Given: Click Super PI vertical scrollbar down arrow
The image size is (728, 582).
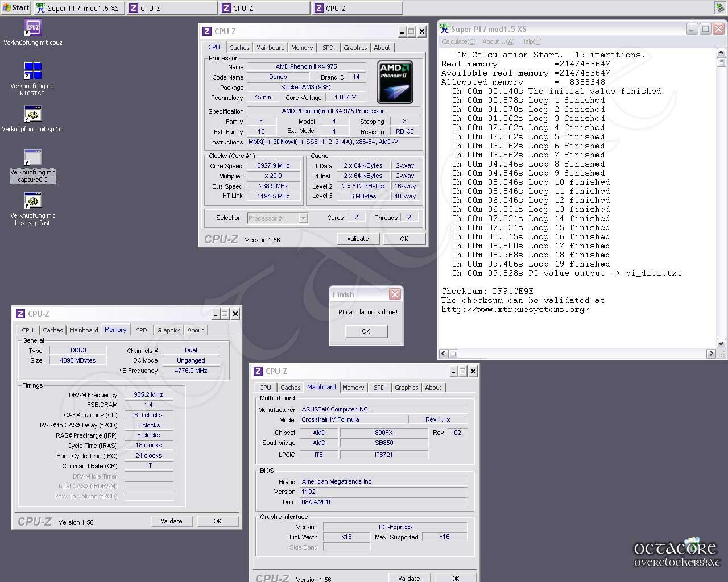Looking at the screenshot, I should point(721,344).
